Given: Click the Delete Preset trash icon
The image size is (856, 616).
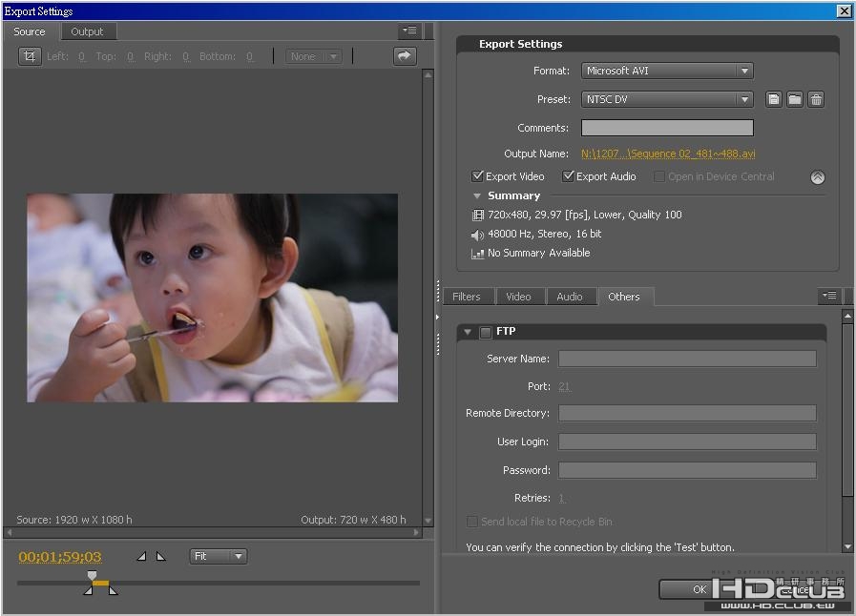Looking at the screenshot, I should tap(816, 99).
